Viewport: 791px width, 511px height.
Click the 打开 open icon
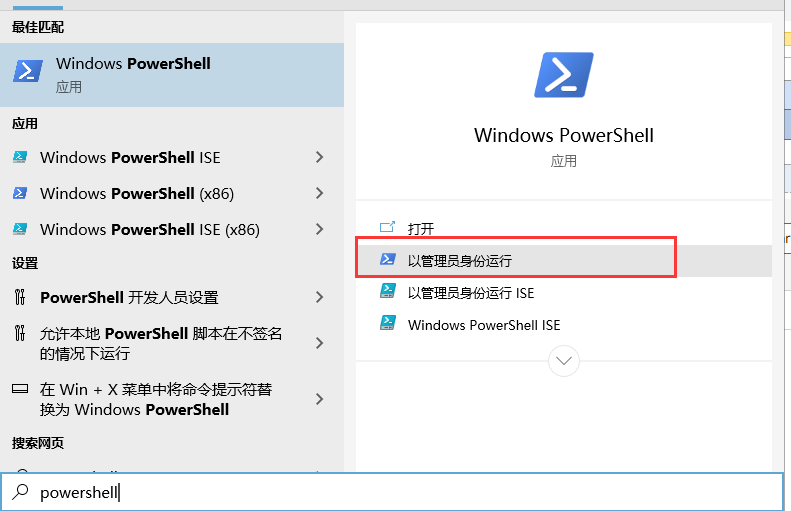tap(388, 229)
